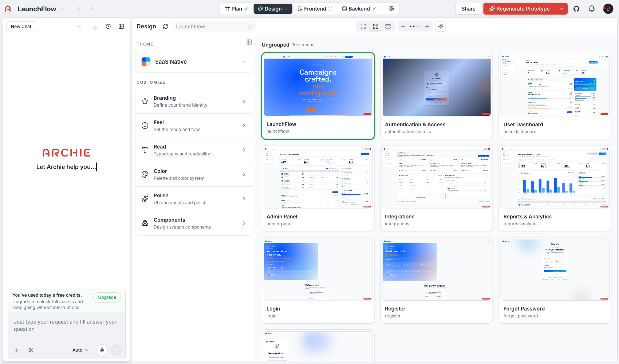
Task: Open notifications bell
Action: 592,9
